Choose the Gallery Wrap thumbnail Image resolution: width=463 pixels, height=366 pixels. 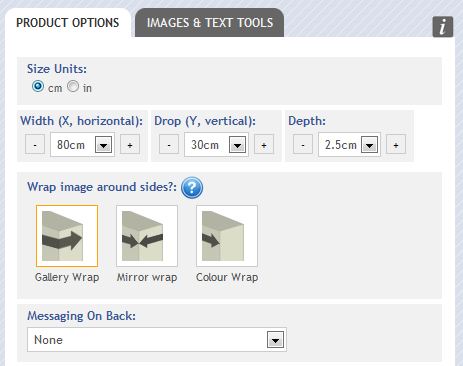tap(67, 236)
